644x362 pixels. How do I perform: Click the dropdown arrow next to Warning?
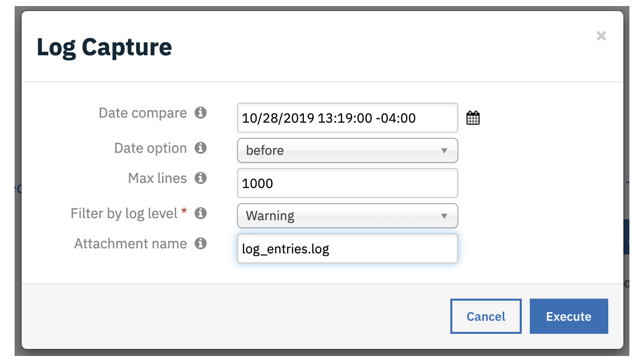point(444,216)
